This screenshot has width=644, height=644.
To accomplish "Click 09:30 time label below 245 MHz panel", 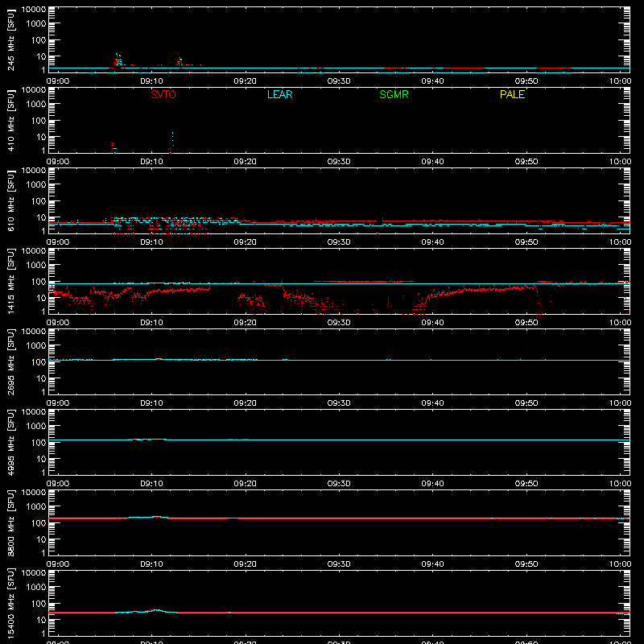I will point(339,81).
